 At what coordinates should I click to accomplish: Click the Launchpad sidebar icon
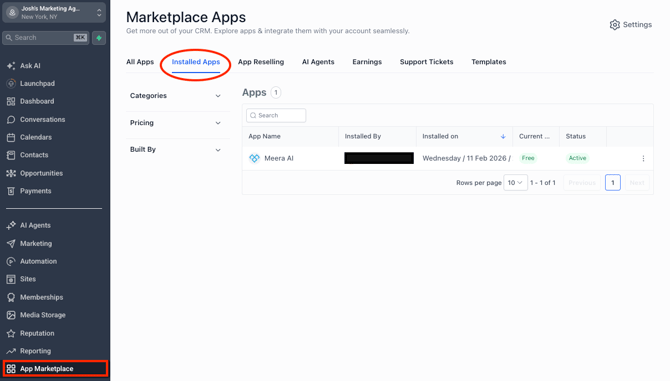(11, 84)
